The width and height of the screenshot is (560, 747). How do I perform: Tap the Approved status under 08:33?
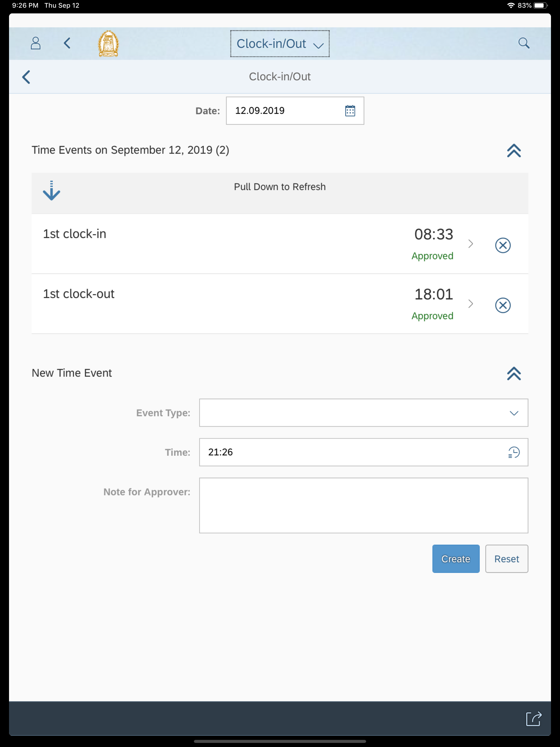pyautogui.click(x=432, y=256)
